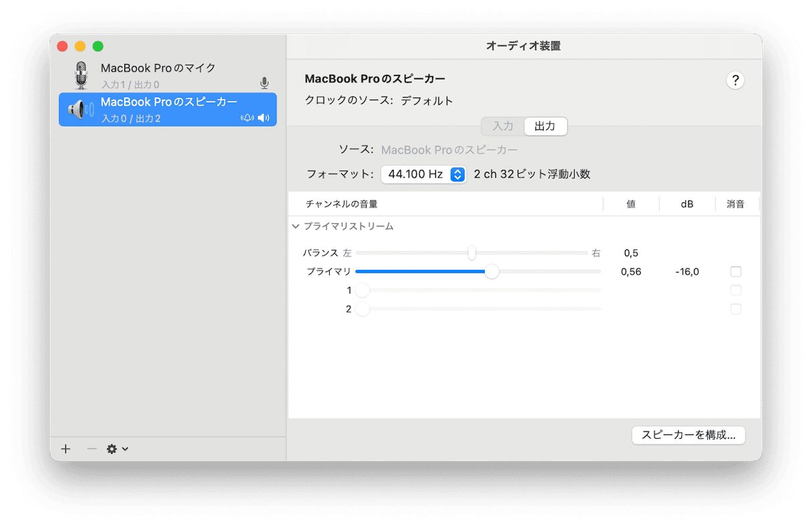Image resolution: width=812 pixels, height=527 pixels.
Task: Click the スピーカーを構成 button
Action: tap(688, 435)
